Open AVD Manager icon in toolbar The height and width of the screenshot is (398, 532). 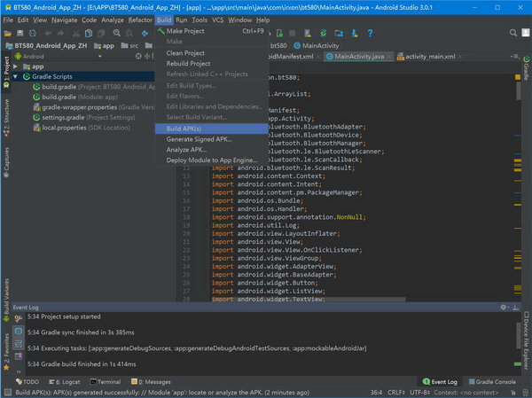[x=308, y=33]
